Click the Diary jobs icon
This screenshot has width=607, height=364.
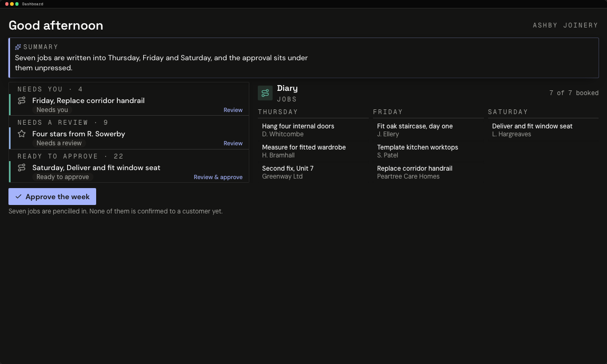[x=265, y=93]
